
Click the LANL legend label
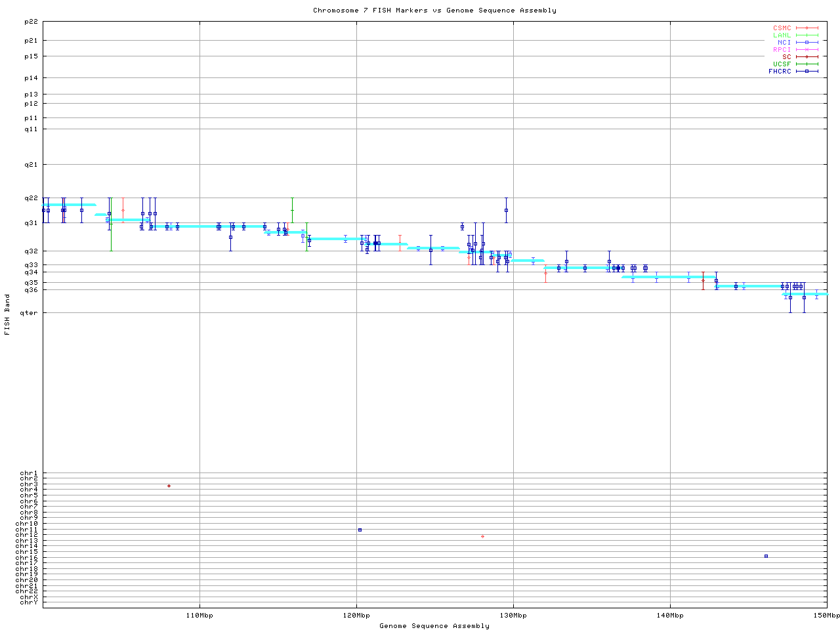(x=782, y=35)
